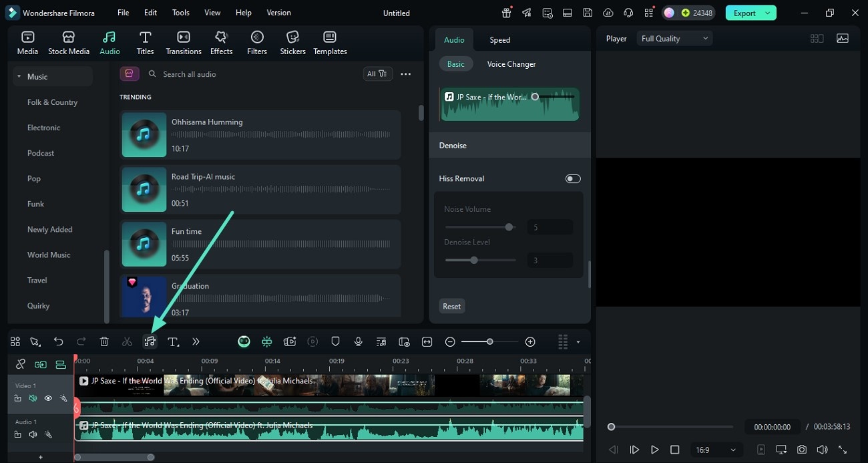Image resolution: width=868 pixels, height=463 pixels.
Task: Open the Tools menu
Action: click(x=181, y=13)
